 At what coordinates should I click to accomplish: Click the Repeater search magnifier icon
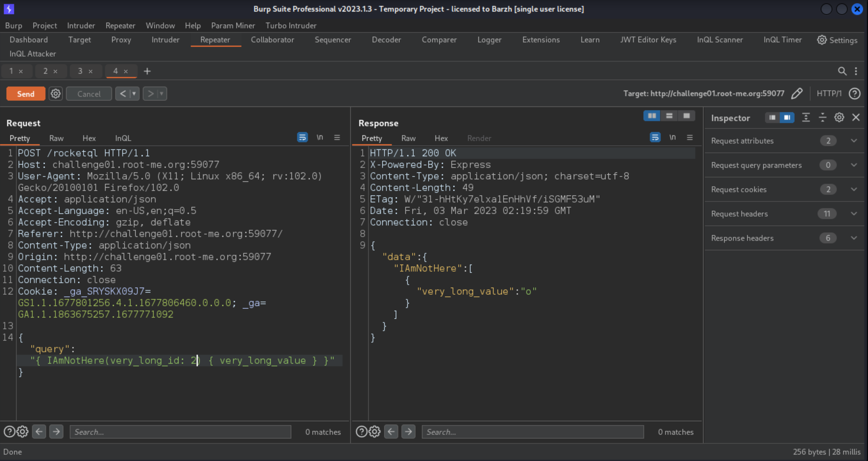coord(842,71)
